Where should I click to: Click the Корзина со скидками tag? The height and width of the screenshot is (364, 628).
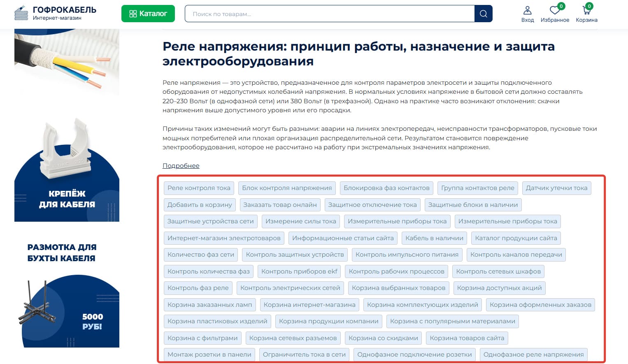coord(383,338)
